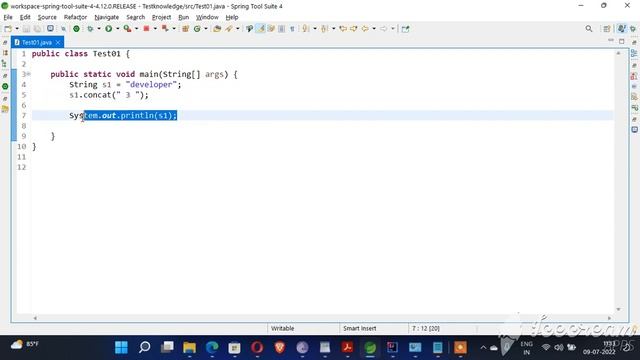Click the Open Perspective icon
Image resolution: width=640 pixels, height=360 pixels.
point(607,29)
